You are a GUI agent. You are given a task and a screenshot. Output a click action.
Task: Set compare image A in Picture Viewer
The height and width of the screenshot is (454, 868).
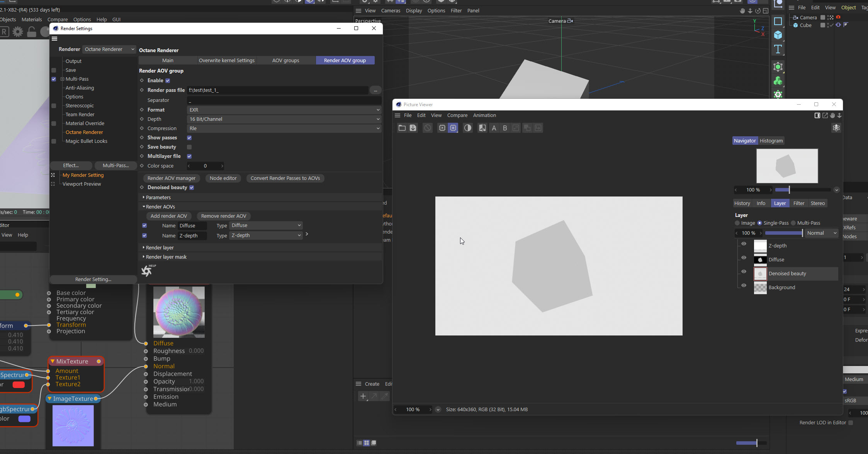[494, 128]
